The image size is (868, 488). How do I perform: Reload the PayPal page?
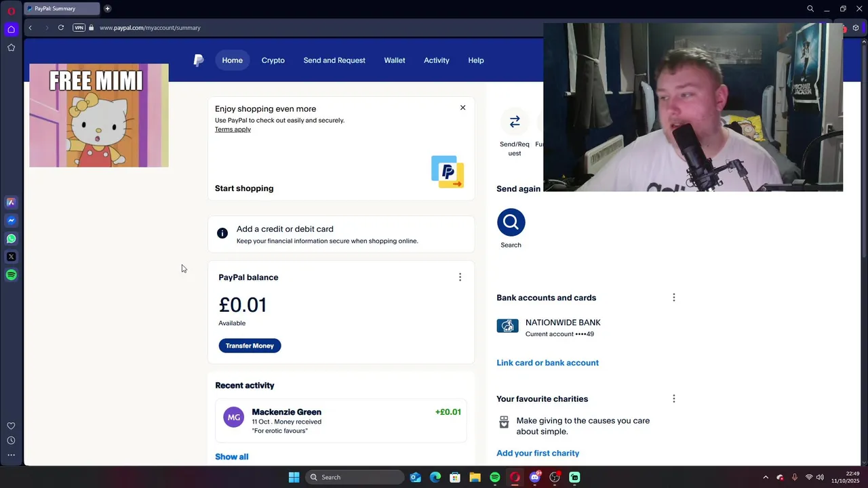pyautogui.click(x=61, y=28)
